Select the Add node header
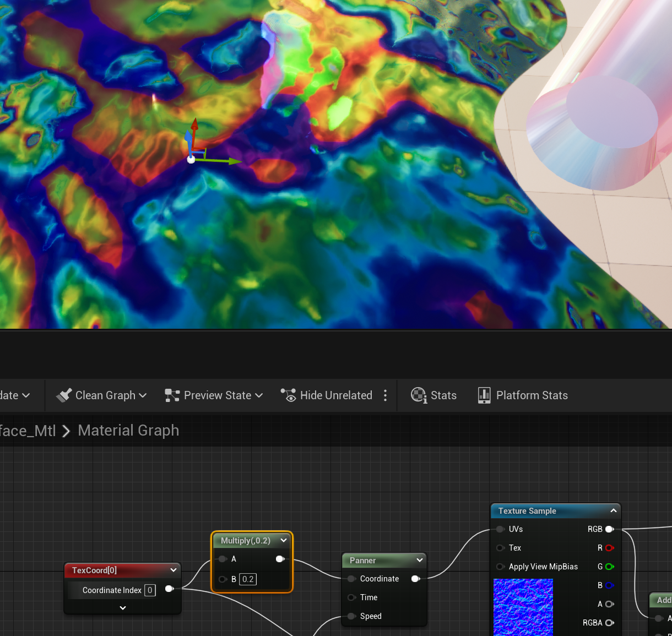Viewport: 672px width, 636px height. [x=662, y=600]
